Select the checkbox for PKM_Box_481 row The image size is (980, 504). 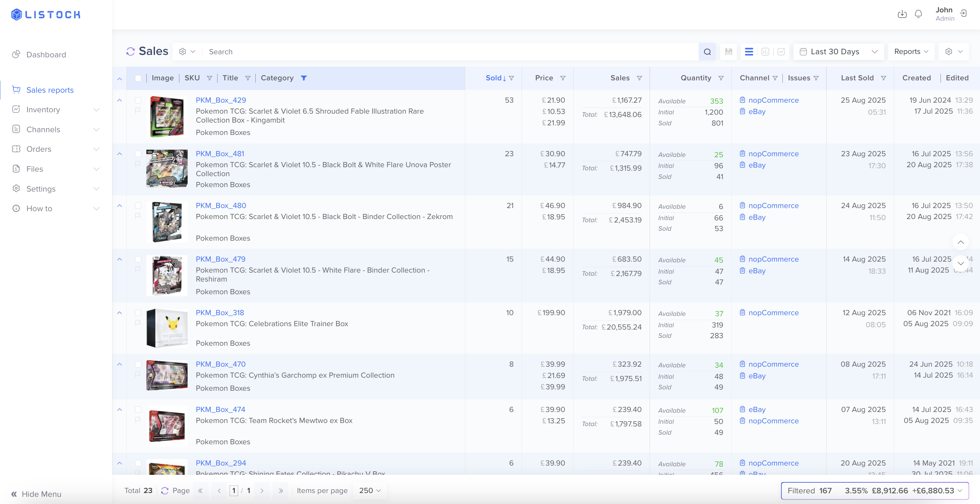click(x=138, y=153)
